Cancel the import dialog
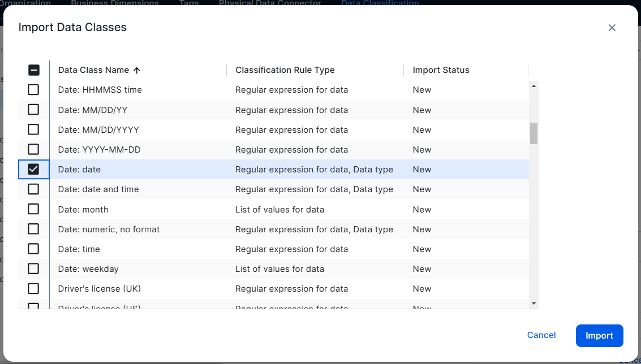 pos(541,335)
